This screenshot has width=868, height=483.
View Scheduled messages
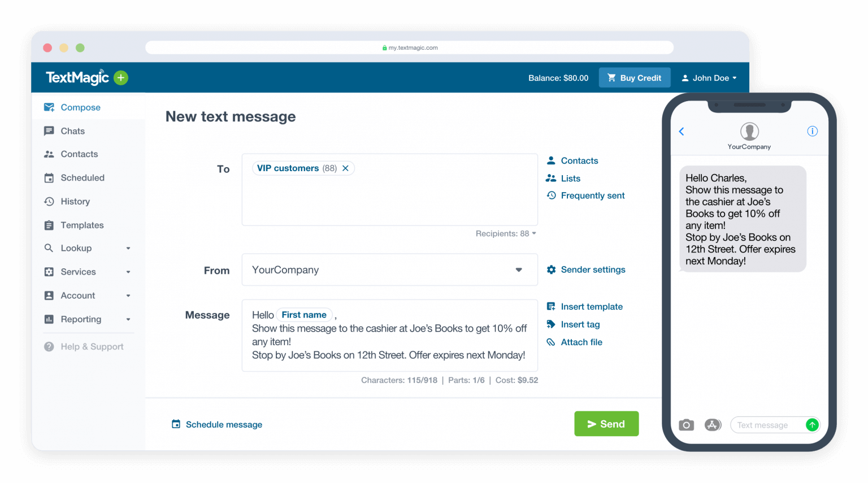click(83, 177)
